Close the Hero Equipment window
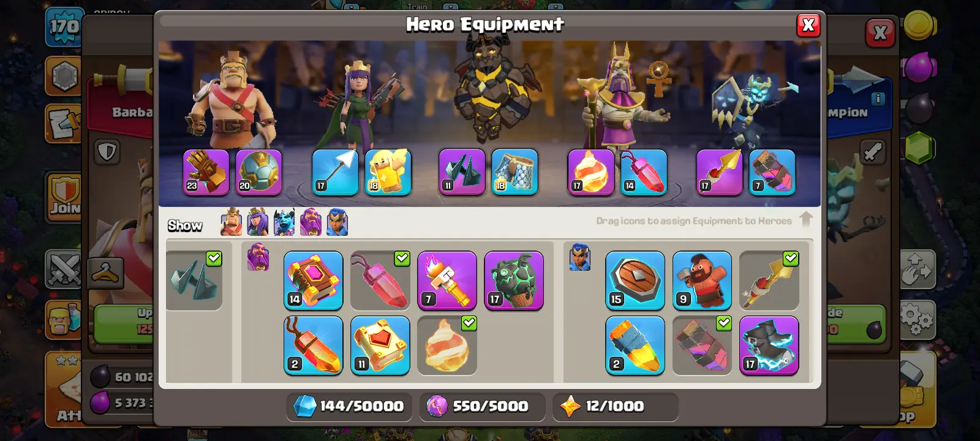The image size is (980, 441). coord(808,25)
